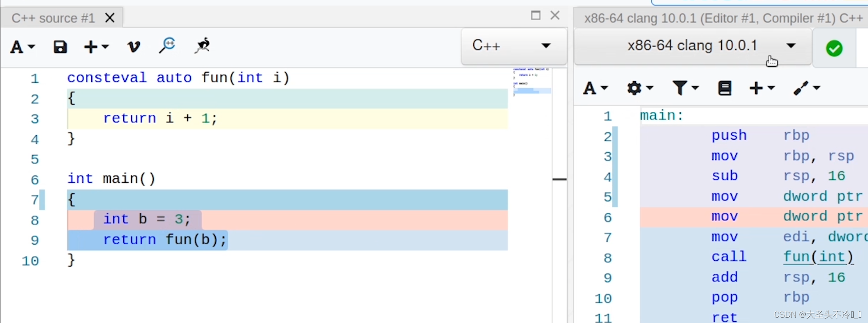This screenshot has height=323, width=868.
Task: Open the x86-64 clang 10.0.1 compiler picker
Action: pyautogui.click(x=693, y=46)
